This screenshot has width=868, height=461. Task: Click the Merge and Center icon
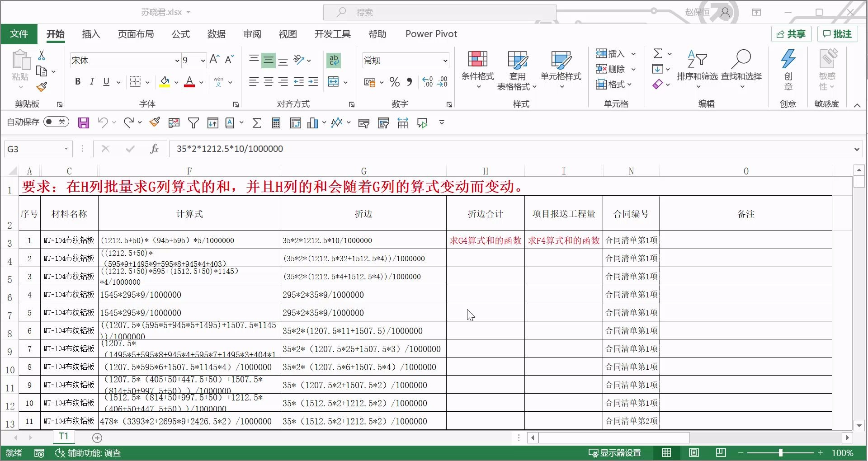coord(334,82)
